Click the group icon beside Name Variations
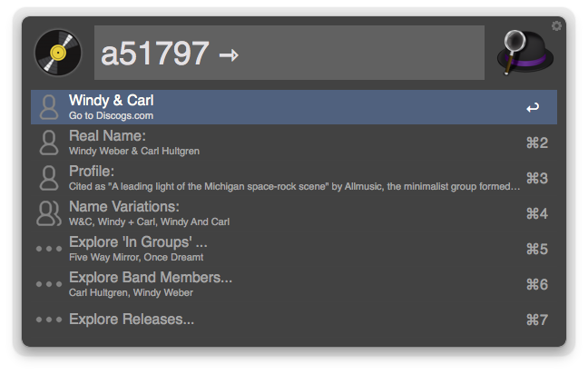Image resolution: width=588 pixels, height=374 pixels. [48, 213]
